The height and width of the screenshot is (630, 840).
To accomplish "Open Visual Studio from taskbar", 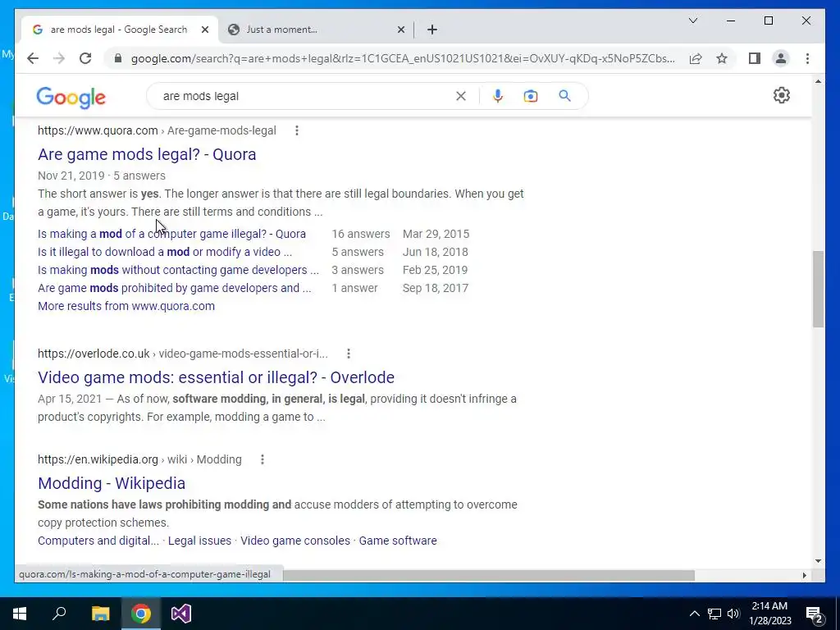I will pyautogui.click(x=181, y=614).
